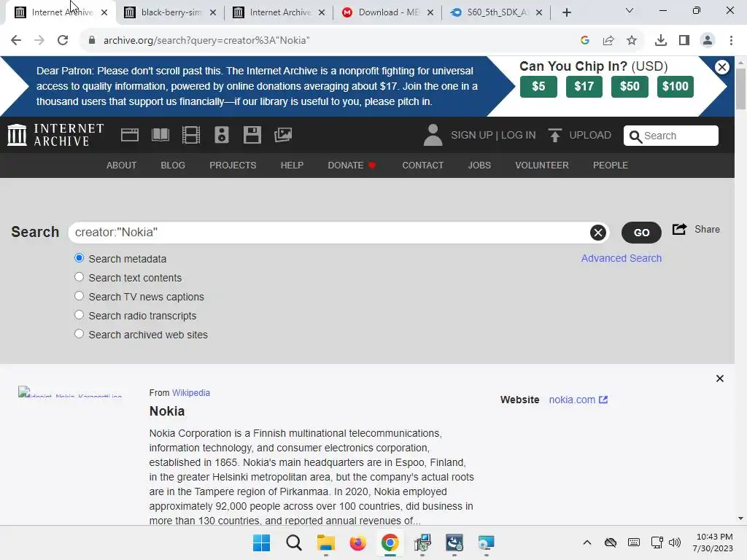The width and height of the screenshot is (747, 560).
Task: Open the Video filmstrip icon
Action: point(191,135)
